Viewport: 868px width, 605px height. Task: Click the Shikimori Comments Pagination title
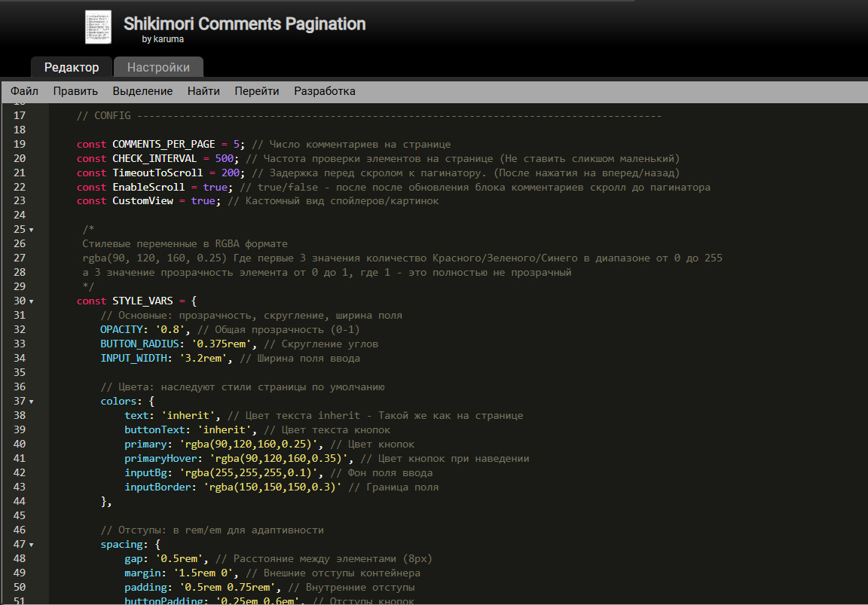point(244,24)
